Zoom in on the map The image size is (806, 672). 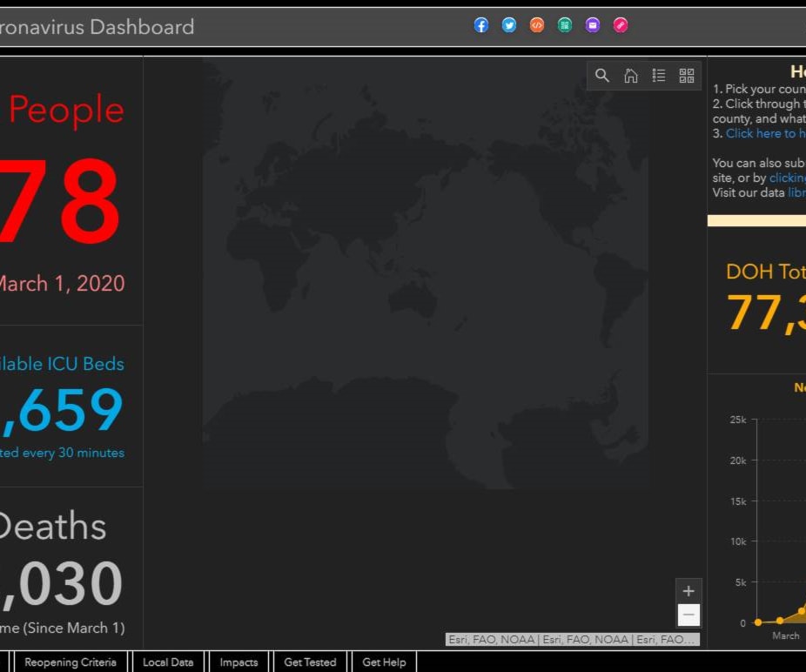[x=688, y=591]
